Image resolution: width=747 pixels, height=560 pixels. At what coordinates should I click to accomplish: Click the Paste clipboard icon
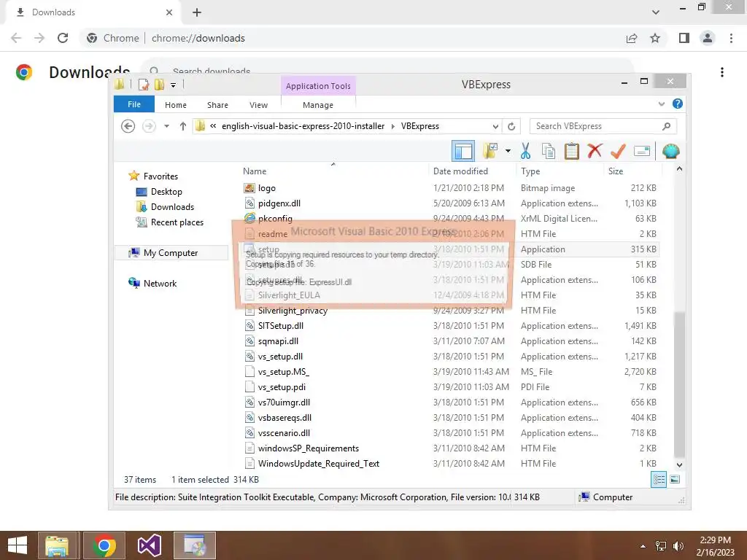572,152
